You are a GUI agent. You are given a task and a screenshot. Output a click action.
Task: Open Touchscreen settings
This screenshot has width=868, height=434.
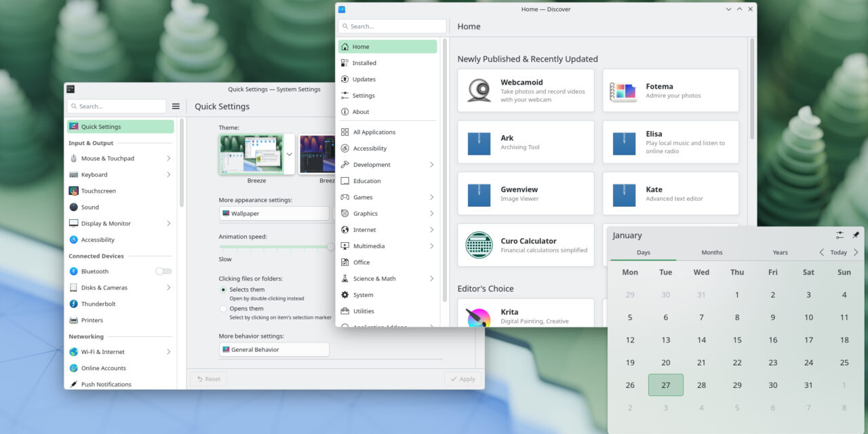pos(120,191)
